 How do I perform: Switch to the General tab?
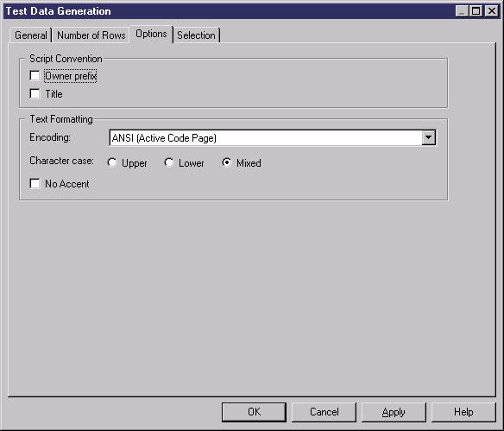pyautogui.click(x=31, y=35)
